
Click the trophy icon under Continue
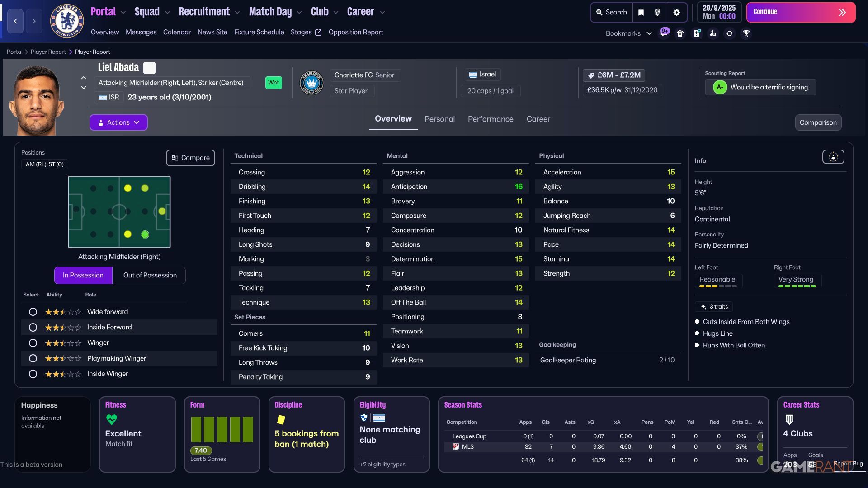point(746,33)
